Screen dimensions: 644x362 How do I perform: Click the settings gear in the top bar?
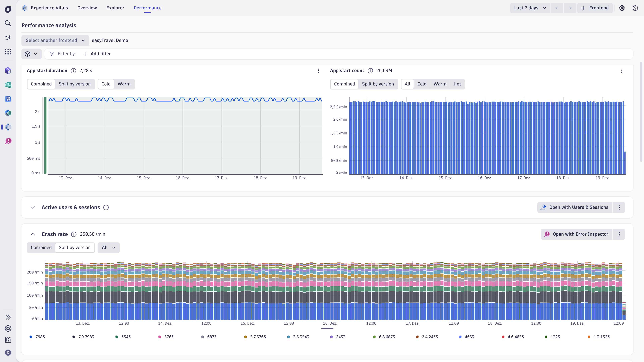pos(622,8)
